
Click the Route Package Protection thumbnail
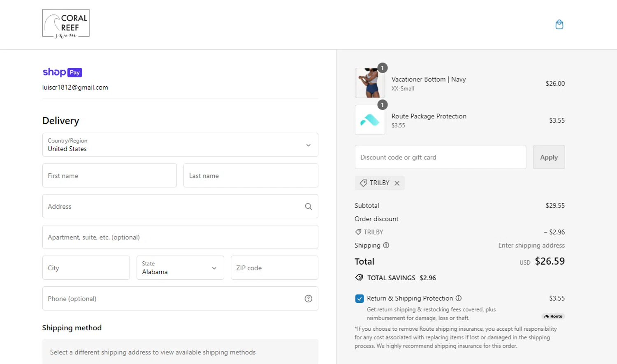(x=370, y=120)
